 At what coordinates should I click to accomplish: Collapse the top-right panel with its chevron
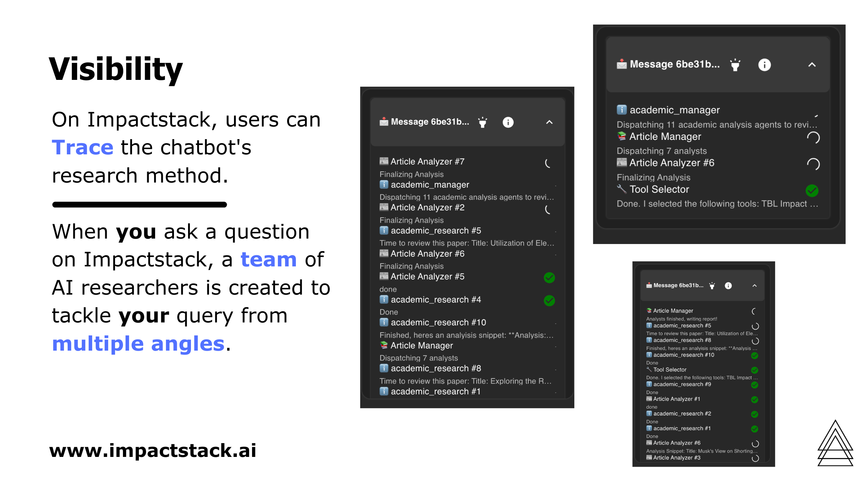pos(812,65)
